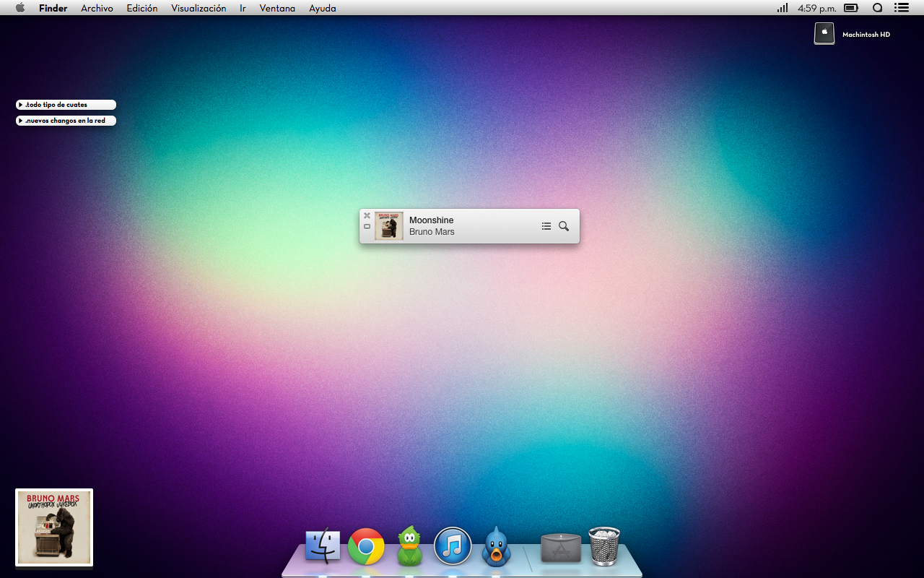This screenshot has height=578, width=924.
Task: Open the Visualización menu
Action: point(199,8)
